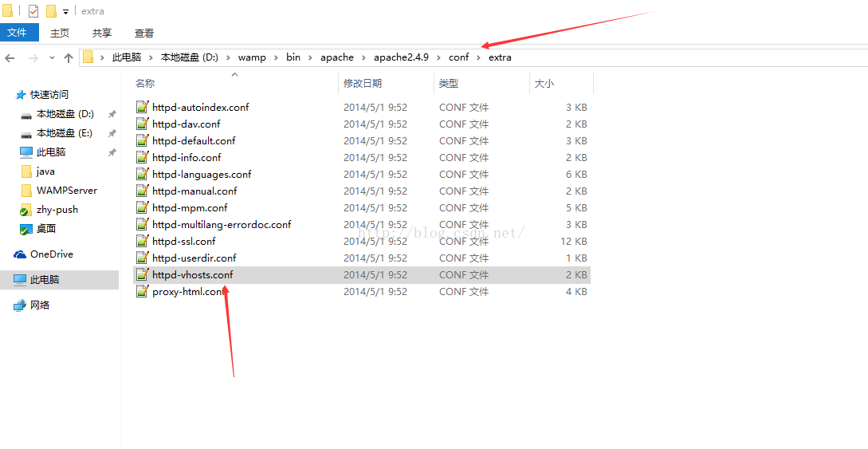
Task: Select the httpd-manual.conf file icon
Action: point(143,191)
